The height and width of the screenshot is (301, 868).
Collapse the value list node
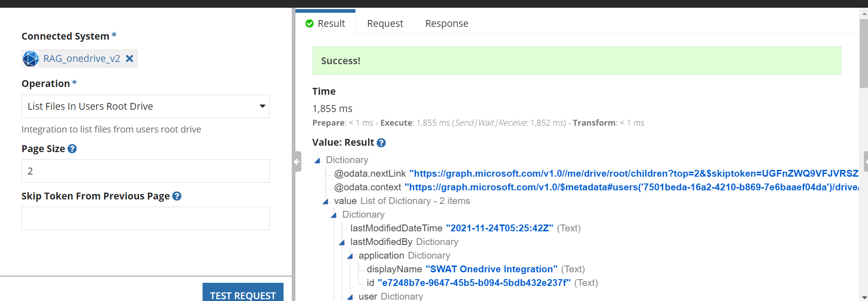click(325, 201)
